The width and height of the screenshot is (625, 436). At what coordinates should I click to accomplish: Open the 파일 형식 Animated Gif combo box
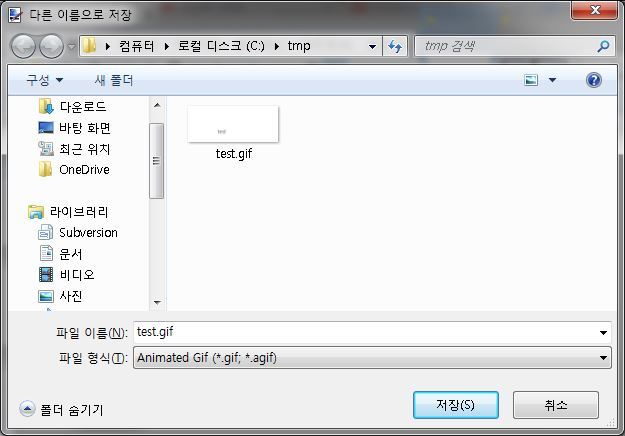(372, 357)
